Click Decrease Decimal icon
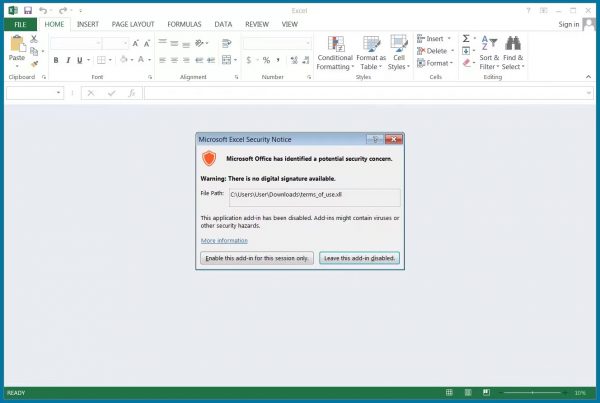Image resolution: width=600 pixels, height=403 pixels. tap(306, 60)
